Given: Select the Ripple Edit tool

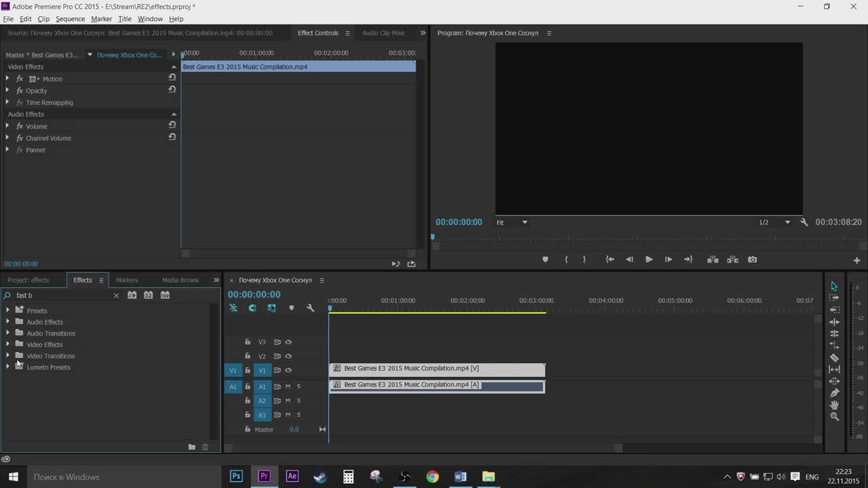Looking at the screenshot, I should pyautogui.click(x=834, y=322).
